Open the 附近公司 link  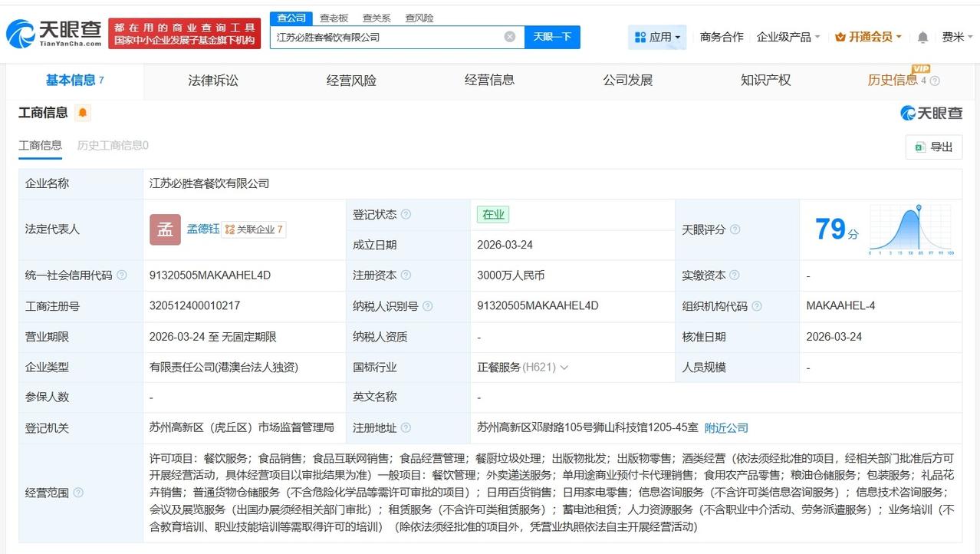tap(725, 428)
